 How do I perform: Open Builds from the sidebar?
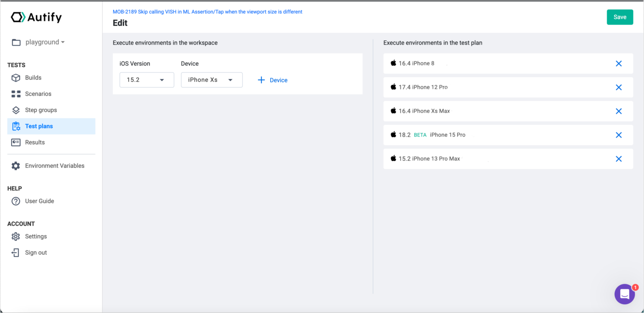33,78
